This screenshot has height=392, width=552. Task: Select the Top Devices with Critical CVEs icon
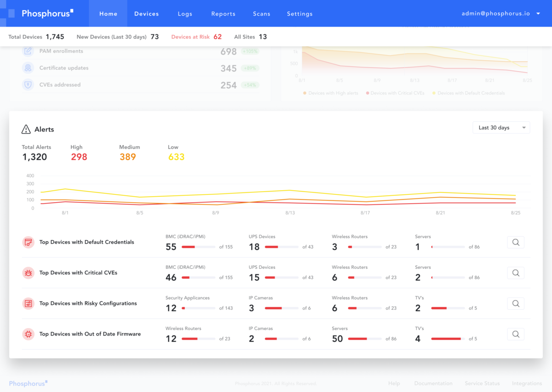pyautogui.click(x=28, y=272)
